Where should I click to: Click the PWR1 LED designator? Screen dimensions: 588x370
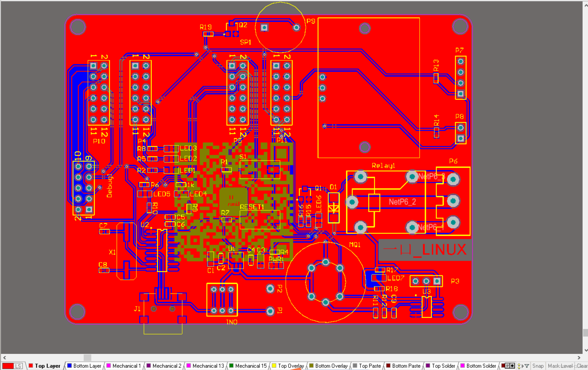[x=276, y=259]
